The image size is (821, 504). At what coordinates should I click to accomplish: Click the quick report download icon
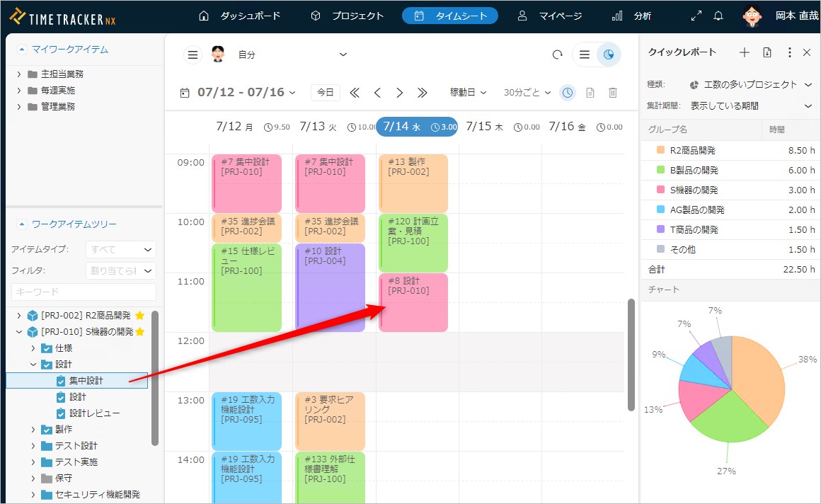(767, 52)
